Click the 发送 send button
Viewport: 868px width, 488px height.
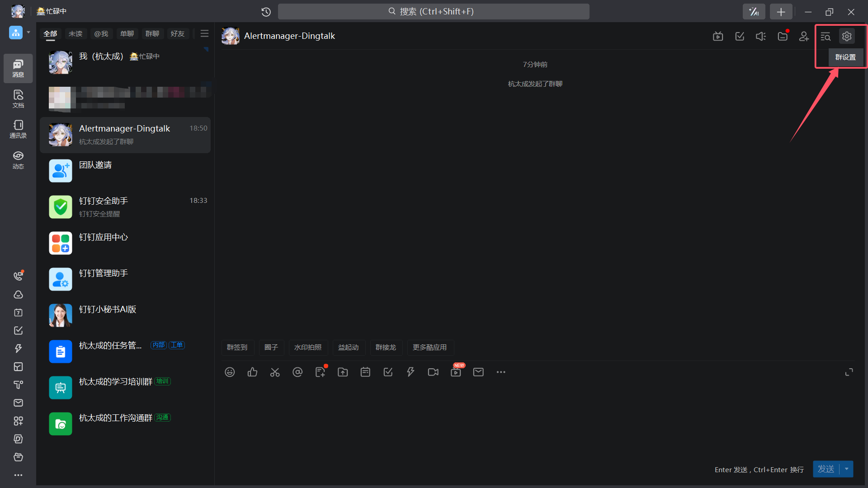pyautogui.click(x=826, y=469)
